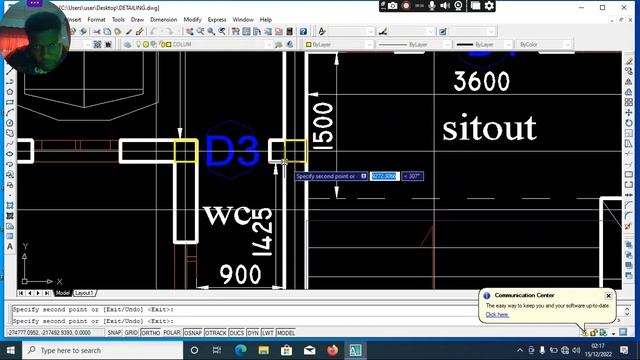Viewport: 640px width, 360px height.
Task: Click the 'Click here' link in Communication Center
Action: pos(497,315)
